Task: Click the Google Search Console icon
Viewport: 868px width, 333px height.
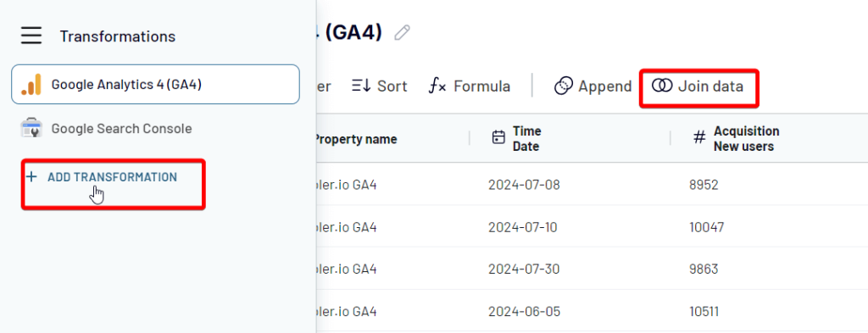Action: pyautogui.click(x=31, y=128)
